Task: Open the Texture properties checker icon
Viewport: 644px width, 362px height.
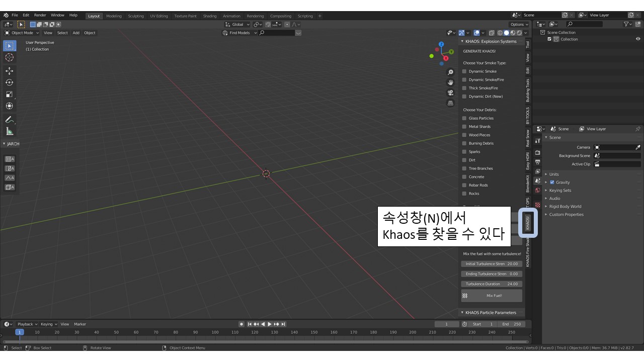Action: 537,205
